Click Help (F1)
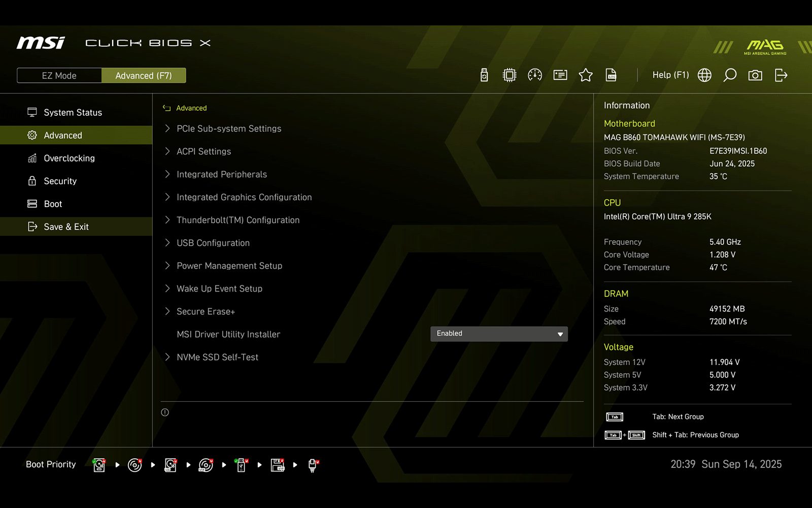Screen dimensions: 812x508 point(670,75)
